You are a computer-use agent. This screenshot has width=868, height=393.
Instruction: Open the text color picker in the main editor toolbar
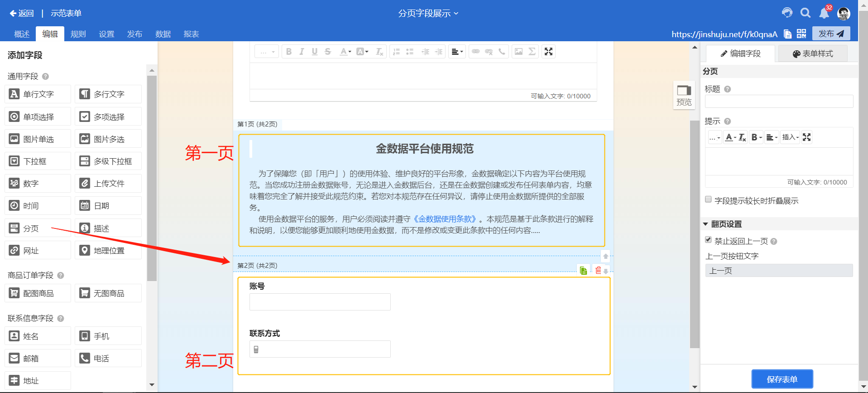click(345, 52)
